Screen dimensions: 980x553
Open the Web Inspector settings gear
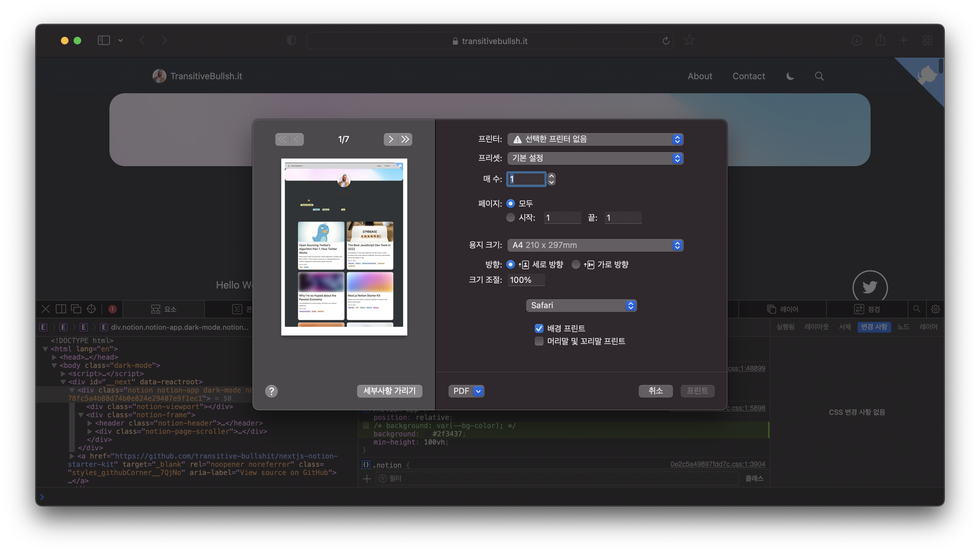click(936, 309)
